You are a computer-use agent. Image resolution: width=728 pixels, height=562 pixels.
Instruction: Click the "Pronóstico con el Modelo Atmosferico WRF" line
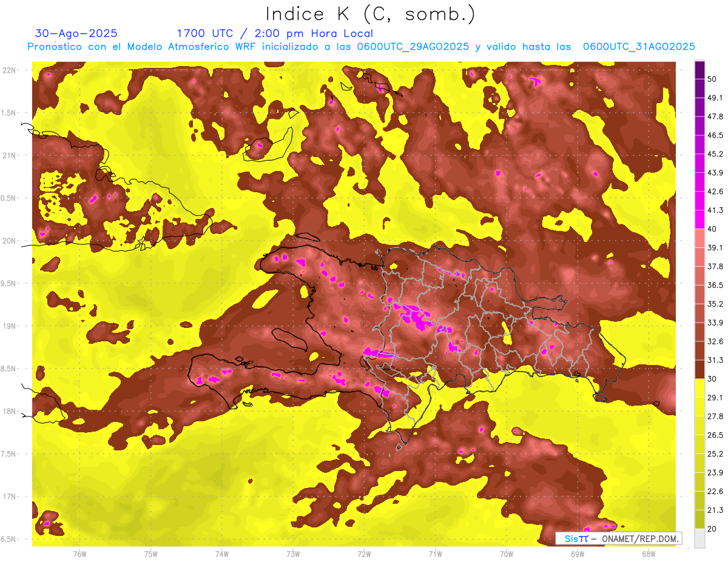(361, 47)
